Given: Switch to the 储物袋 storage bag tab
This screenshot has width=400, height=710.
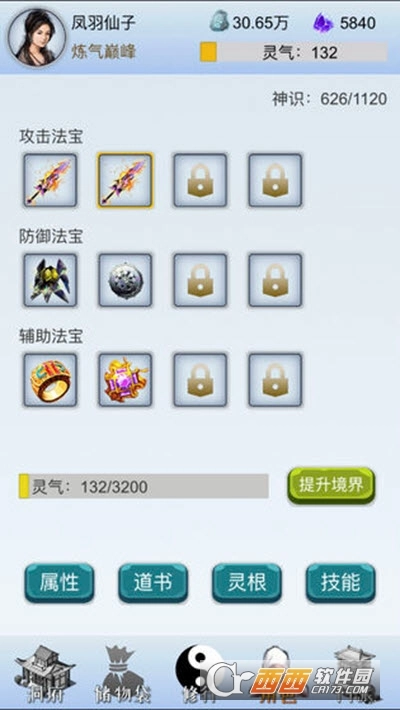Looking at the screenshot, I should (122, 674).
